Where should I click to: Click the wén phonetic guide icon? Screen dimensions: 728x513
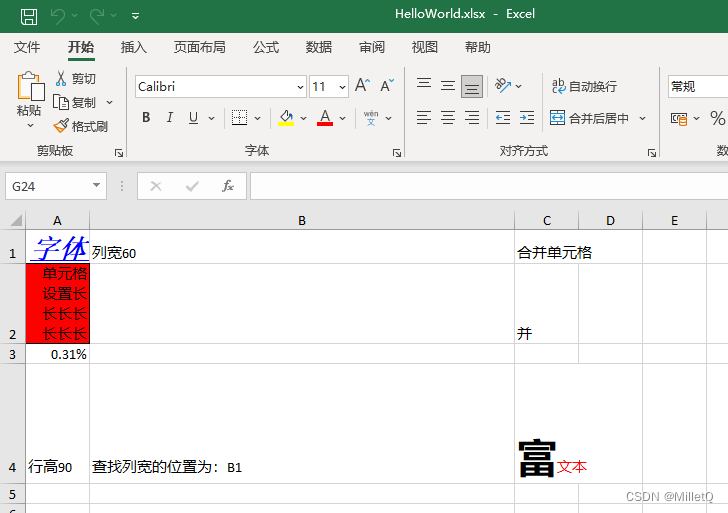coord(371,118)
